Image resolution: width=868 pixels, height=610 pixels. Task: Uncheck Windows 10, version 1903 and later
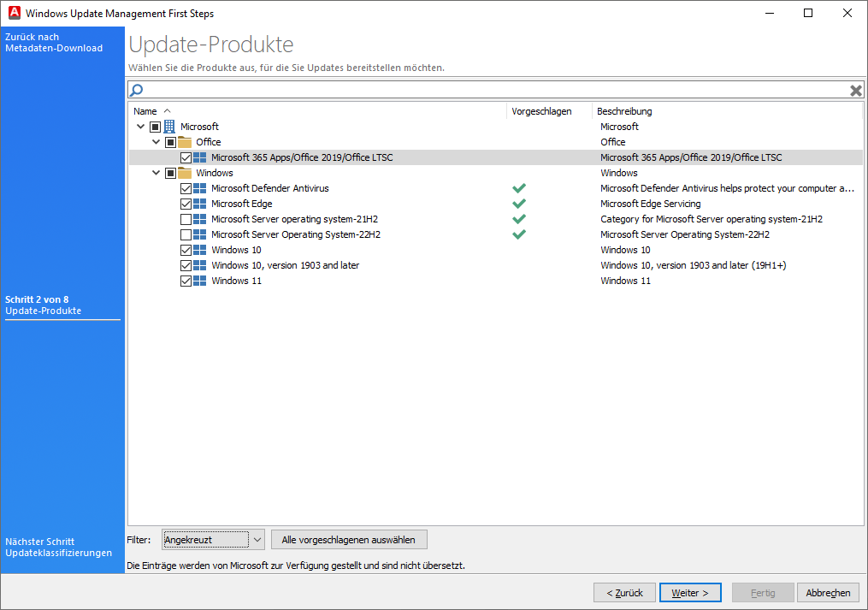(x=186, y=265)
